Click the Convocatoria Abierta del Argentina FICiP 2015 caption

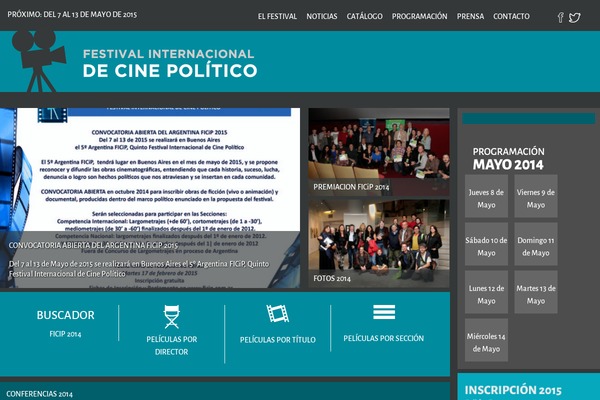[93, 245]
